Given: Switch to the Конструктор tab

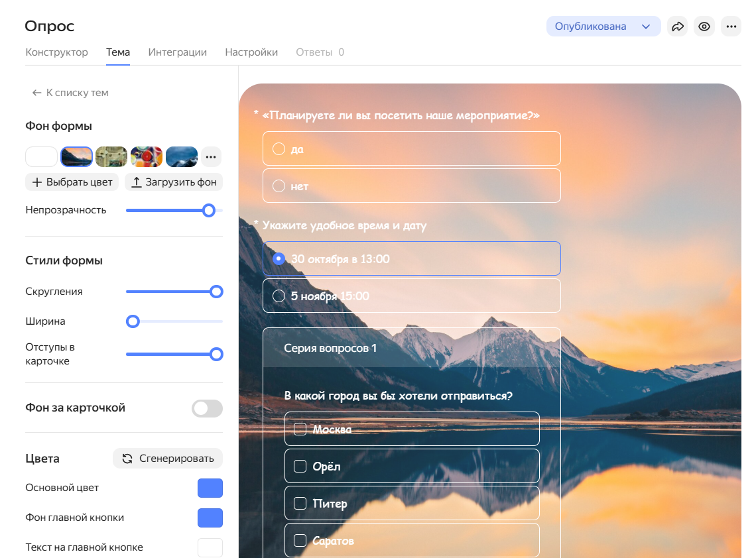Looking at the screenshot, I should click(56, 52).
